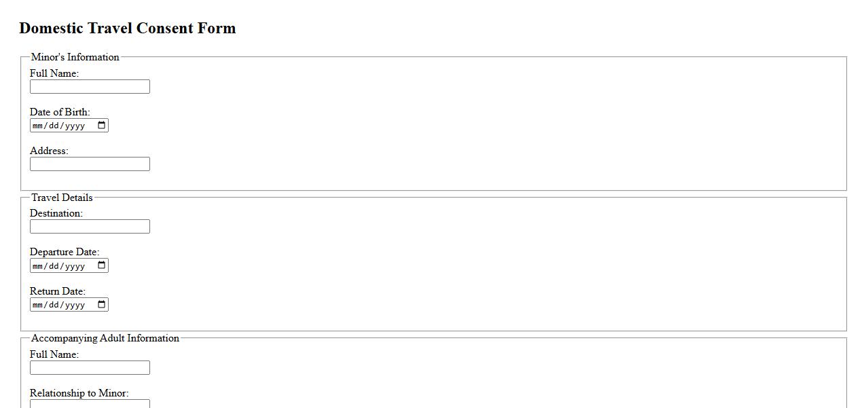
Task: Click the Relationship to Minor input field
Action: (x=90, y=403)
